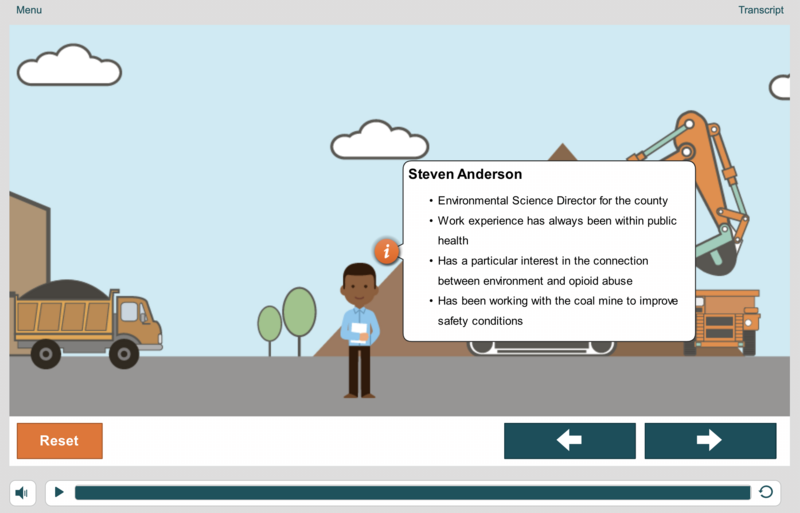Click the Environmental Science Director bullet text

tap(552, 201)
